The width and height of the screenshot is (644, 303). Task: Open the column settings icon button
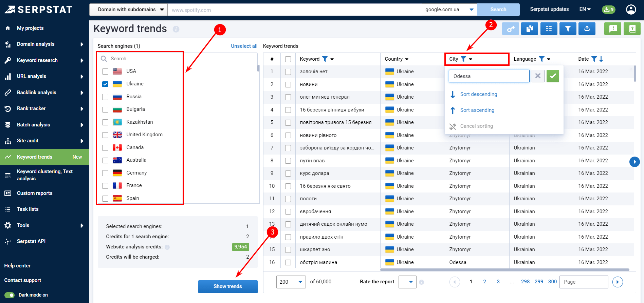click(549, 29)
